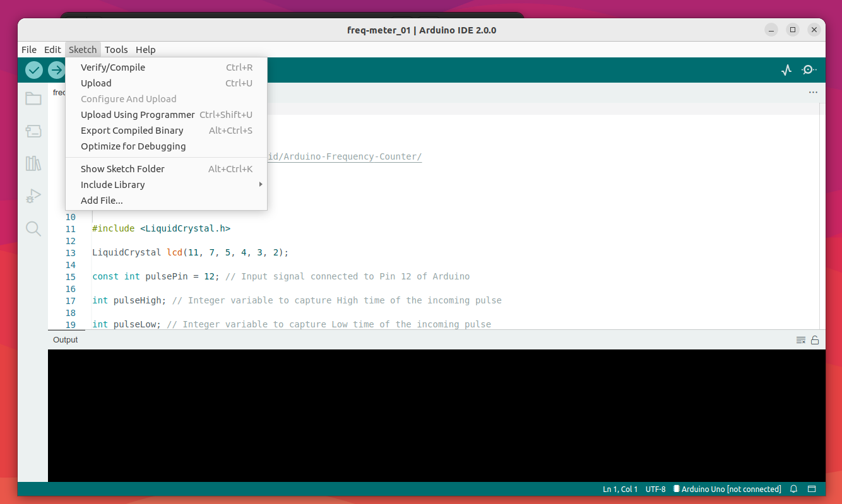Click the three-dots tab options icon
The image size is (842, 504).
(813, 92)
